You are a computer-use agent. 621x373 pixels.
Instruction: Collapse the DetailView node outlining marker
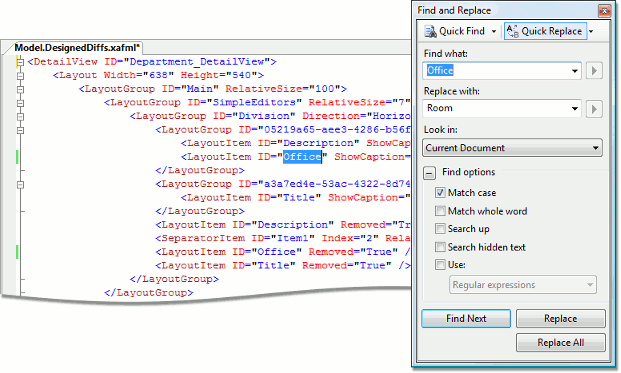pyautogui.click(x=20, y=62)
